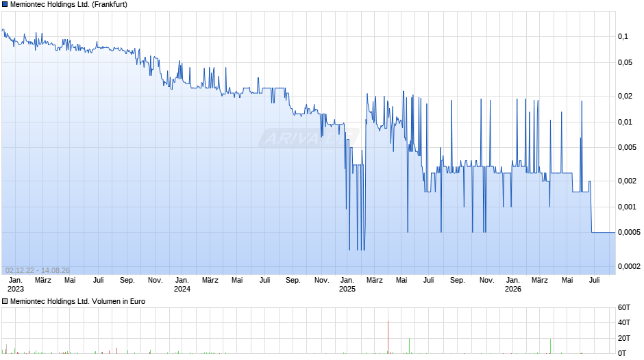The height and width of the screenshot is (360, 644).
Task: Click the 'Jan. 2023' time axis label
Action: (16, 285)
